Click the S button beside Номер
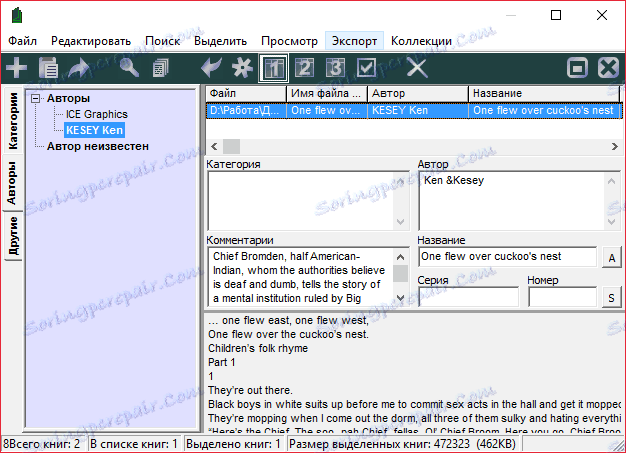The image size is (626, 453). [x=612, y=298]
